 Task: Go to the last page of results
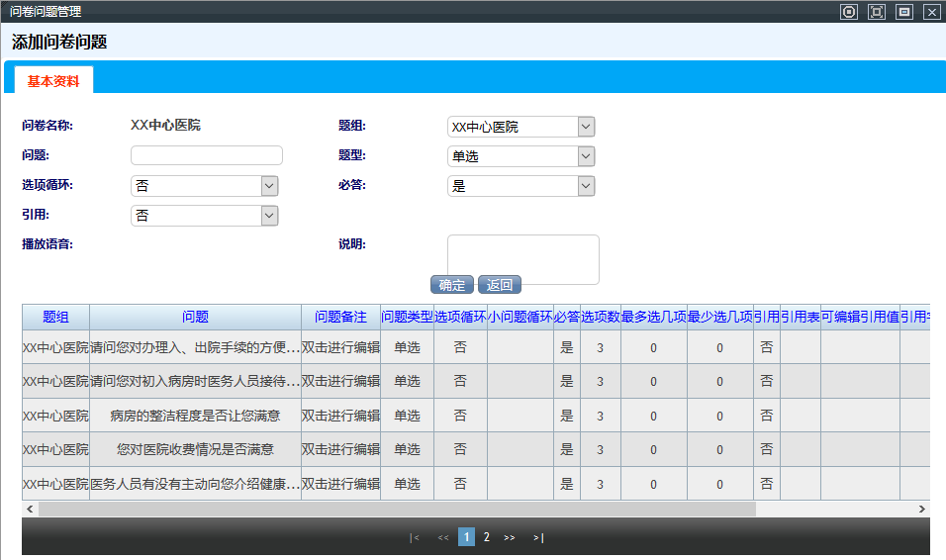[x=538, y=537]
